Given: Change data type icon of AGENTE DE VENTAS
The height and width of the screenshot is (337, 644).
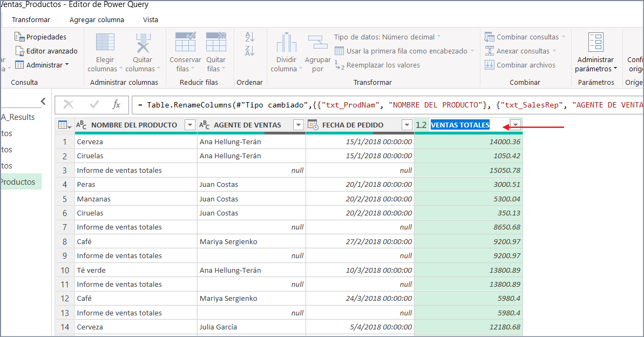Looking at the screenshot, I should tap(204, 125).
